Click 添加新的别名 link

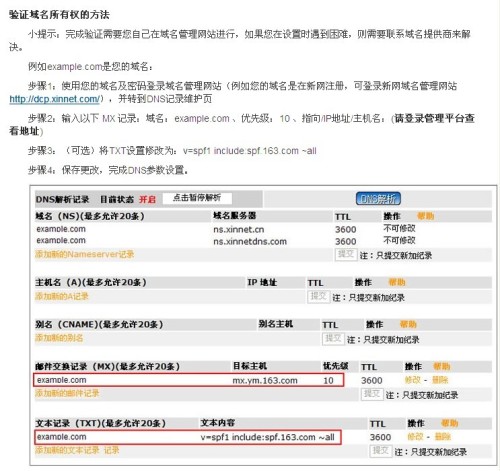point(59,338)
